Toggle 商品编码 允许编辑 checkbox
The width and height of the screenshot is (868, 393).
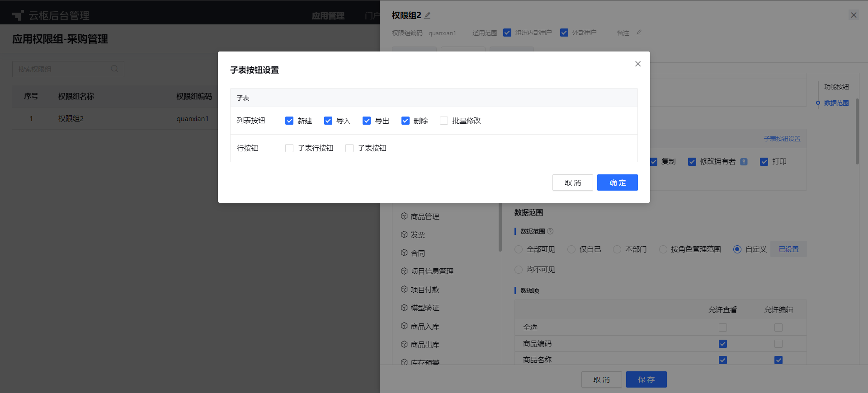[778, 344]
